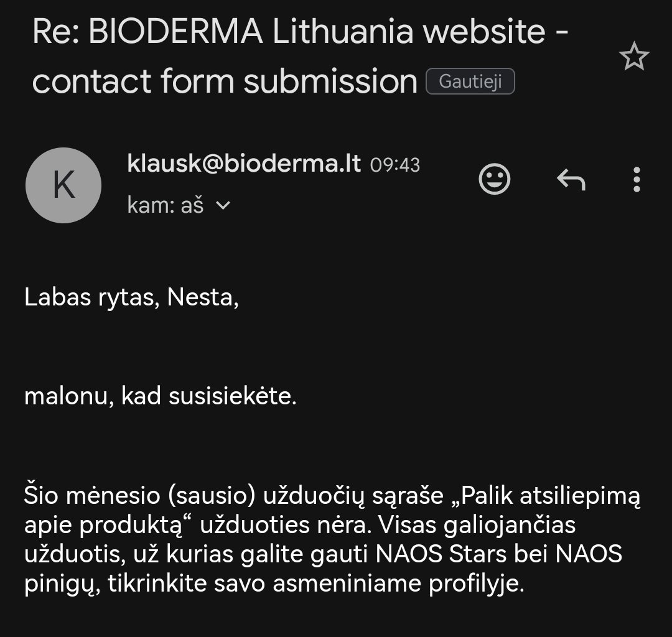Tap "Visas galiojančias" in the paragraph
Image resolution: width=672 pixels, height=637 pixels.
pos(477,525)
